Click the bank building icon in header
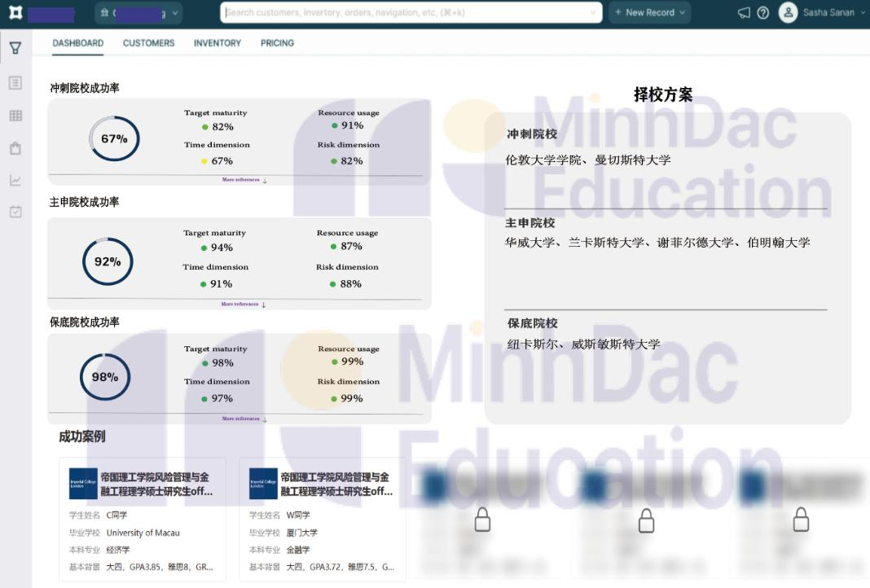 104,12
